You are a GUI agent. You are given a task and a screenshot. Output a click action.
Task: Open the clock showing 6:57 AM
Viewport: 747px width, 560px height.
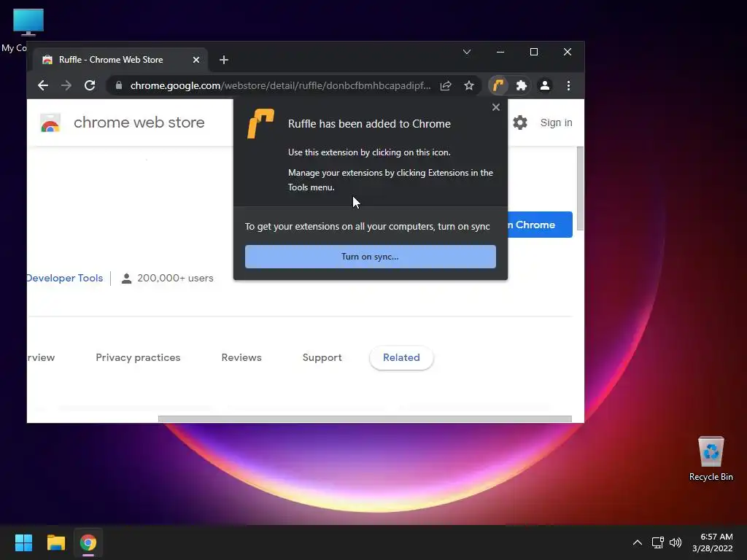[x=713, y=542]
